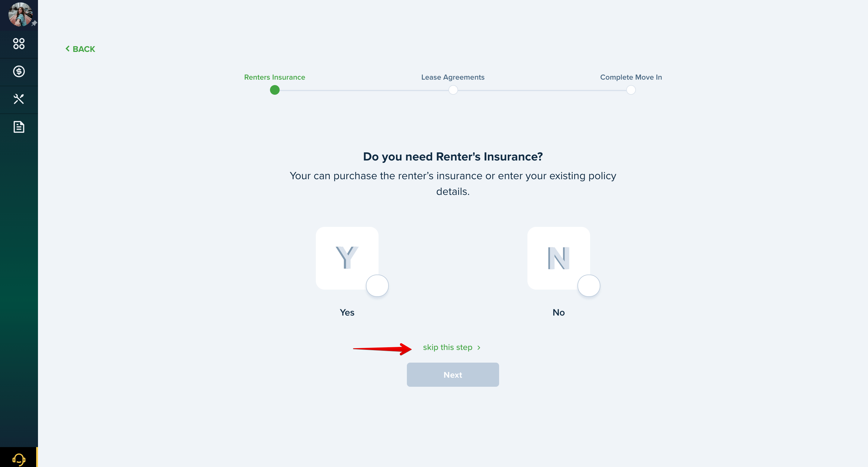Click the back chevron arrow icon
This screenshot has height=467, width=868.
point(68,49)
